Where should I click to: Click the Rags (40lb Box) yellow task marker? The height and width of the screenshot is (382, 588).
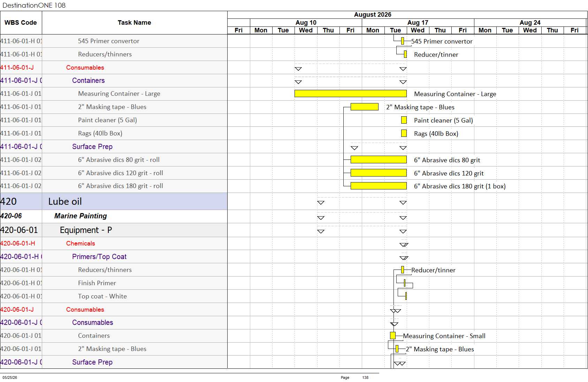404,133
